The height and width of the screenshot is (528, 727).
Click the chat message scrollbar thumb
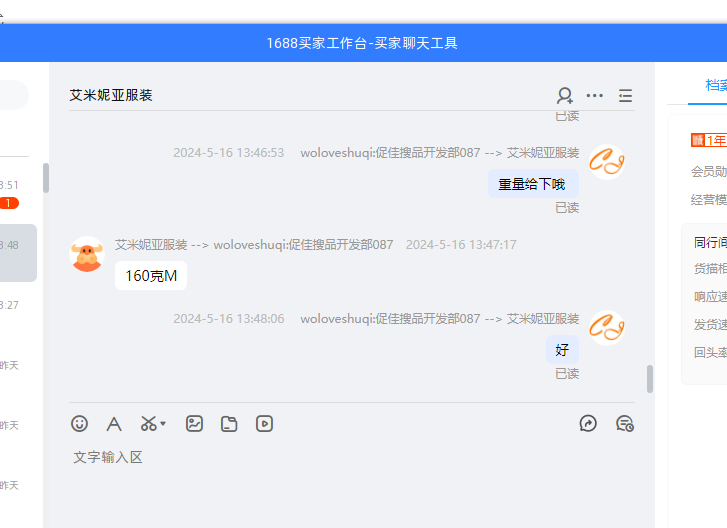pyautogui.click(x=650, y=378)
